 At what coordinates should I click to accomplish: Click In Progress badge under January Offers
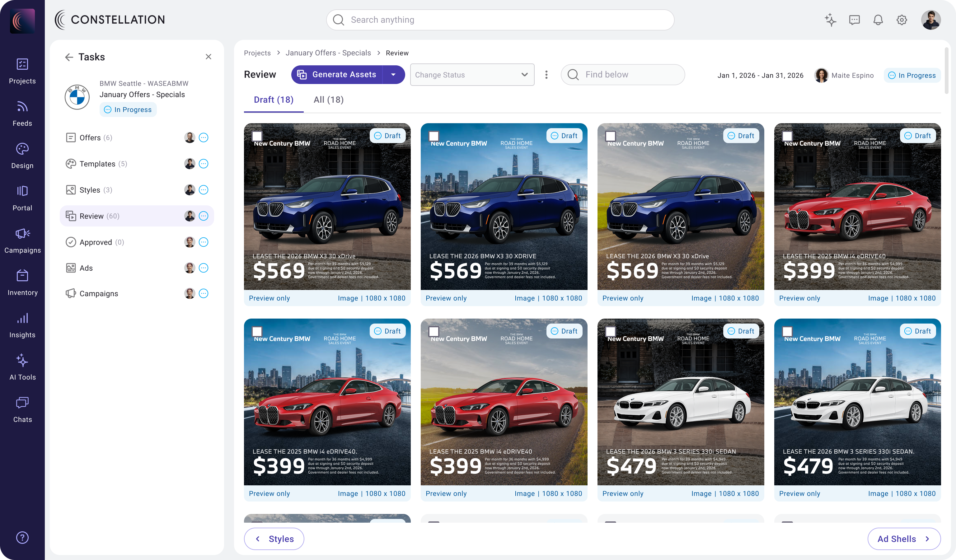[128, 110]
